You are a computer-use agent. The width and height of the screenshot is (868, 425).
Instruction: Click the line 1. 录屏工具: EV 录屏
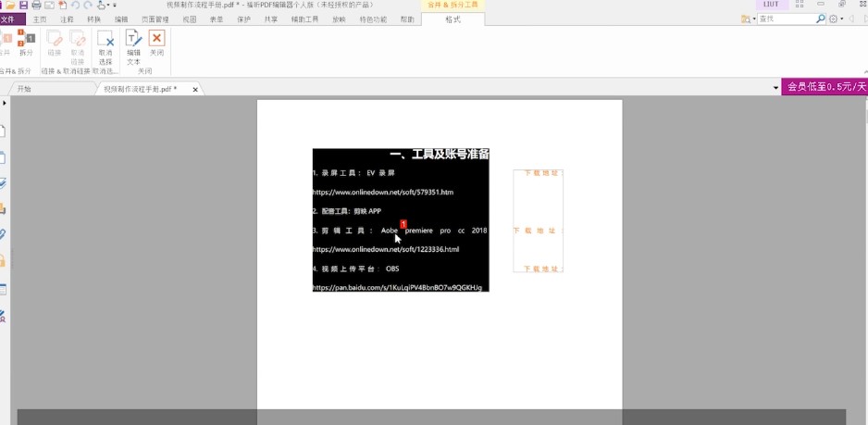click(x=353, y=173)
